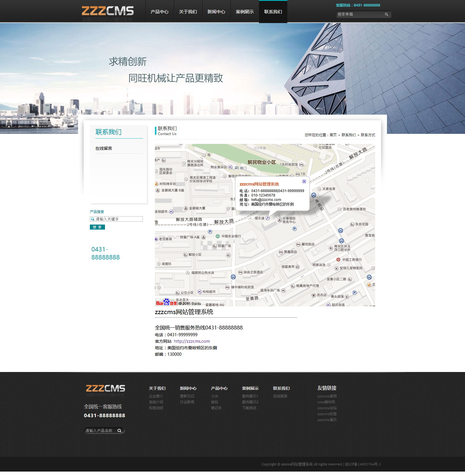Open footer link 标签说明
Screen dimensions: 465x476
[x=156, y=408]
